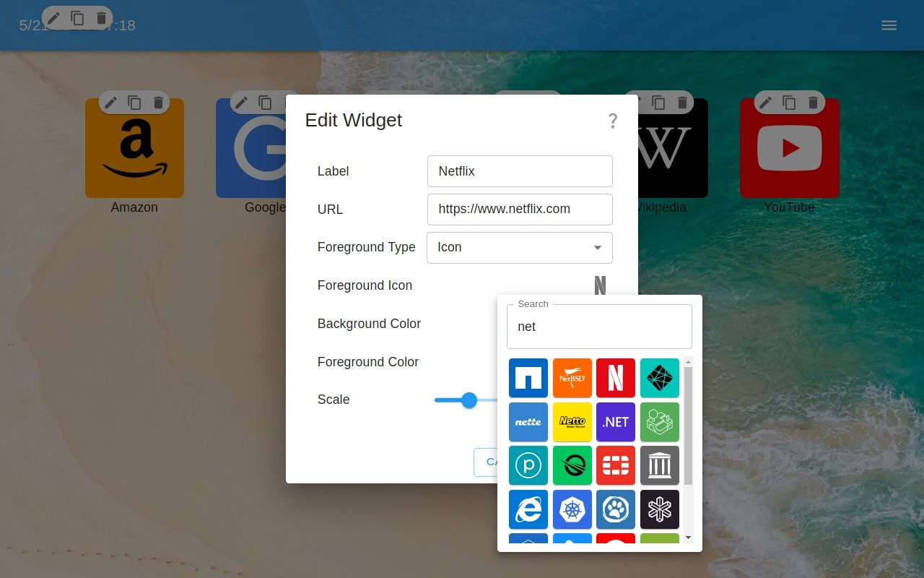Delete the date-time widget
Screen dimensions: 924x578
click(101, 18)
